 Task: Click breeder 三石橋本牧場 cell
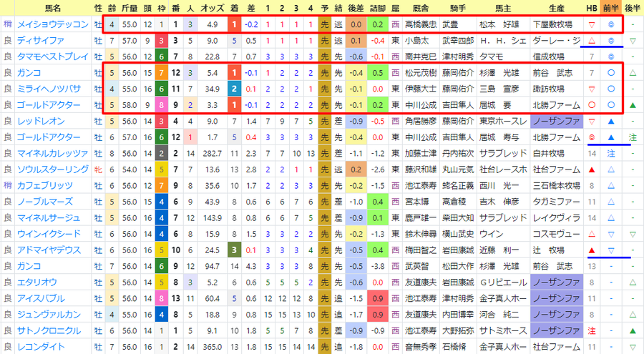(557, 186)
